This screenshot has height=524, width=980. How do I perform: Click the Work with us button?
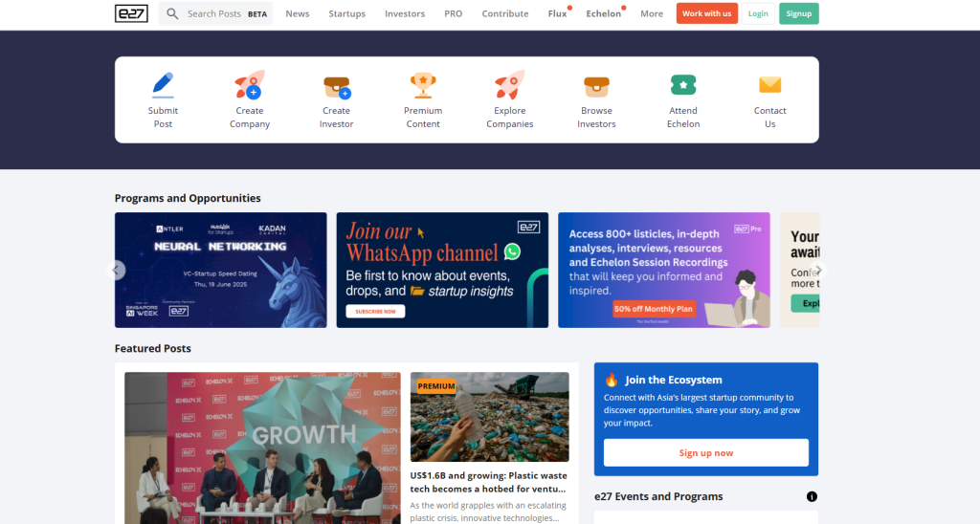(707, 13)
